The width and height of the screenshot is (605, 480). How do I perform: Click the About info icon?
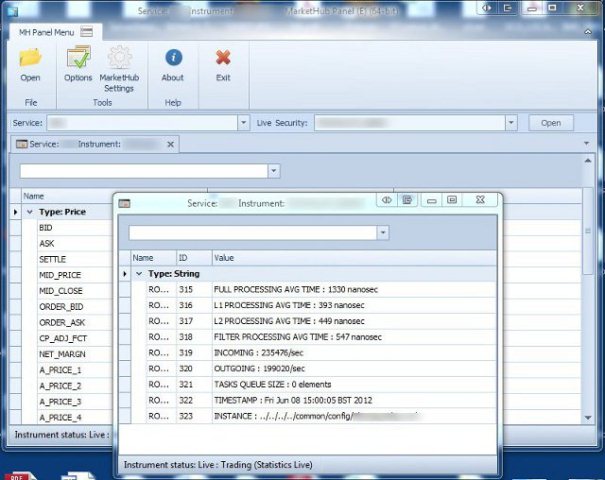tap(173, 58)
